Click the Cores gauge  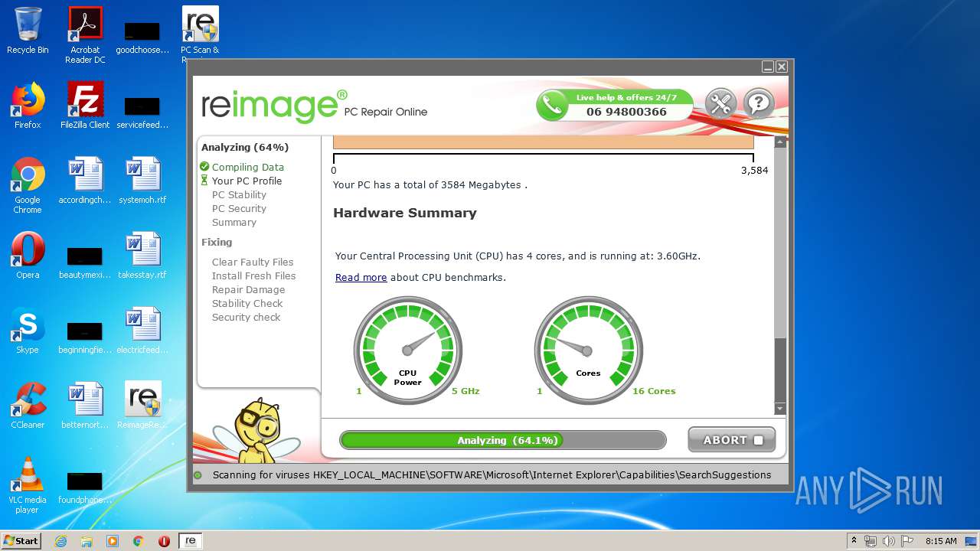588,350
